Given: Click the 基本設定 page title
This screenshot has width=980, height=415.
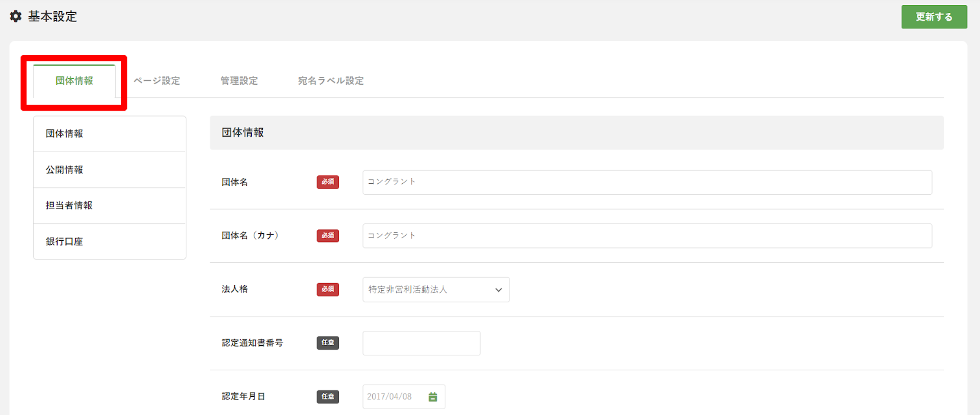Looking at the screenshot, I should [x=52, y=17].
